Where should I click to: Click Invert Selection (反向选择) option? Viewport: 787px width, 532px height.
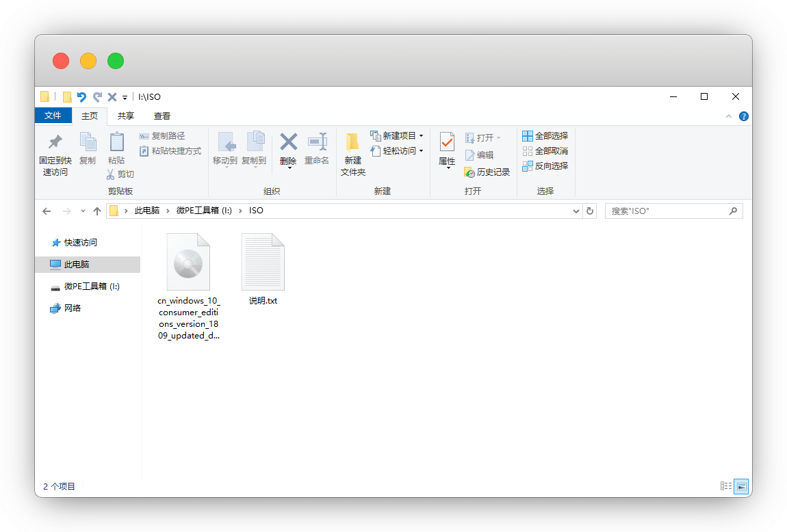coord(545,166)
